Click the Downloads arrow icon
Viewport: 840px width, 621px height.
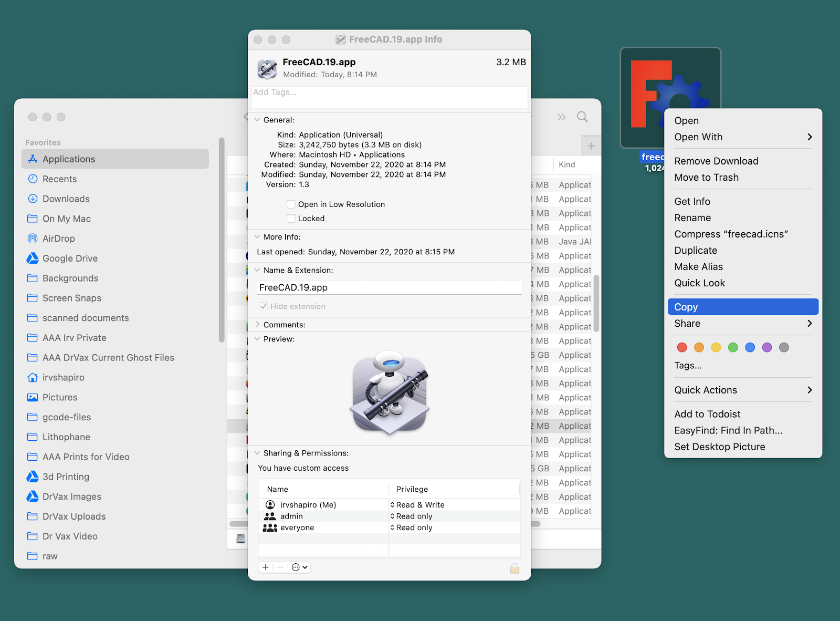click(33, 199)
